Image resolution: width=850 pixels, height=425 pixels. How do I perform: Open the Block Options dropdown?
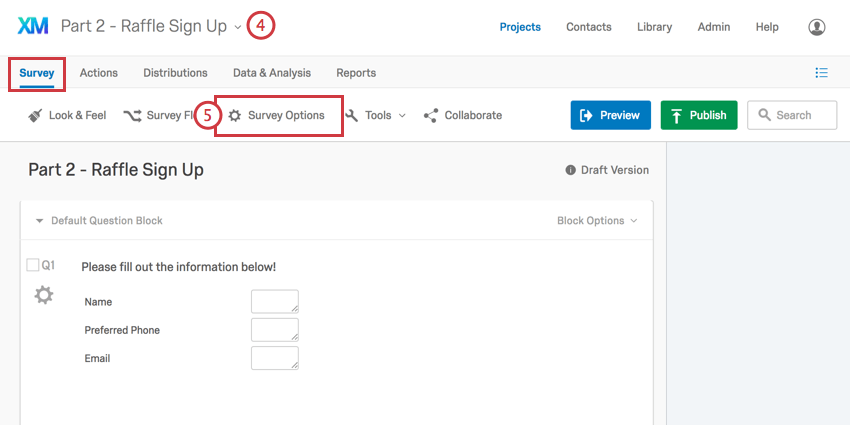pos(597,221)
